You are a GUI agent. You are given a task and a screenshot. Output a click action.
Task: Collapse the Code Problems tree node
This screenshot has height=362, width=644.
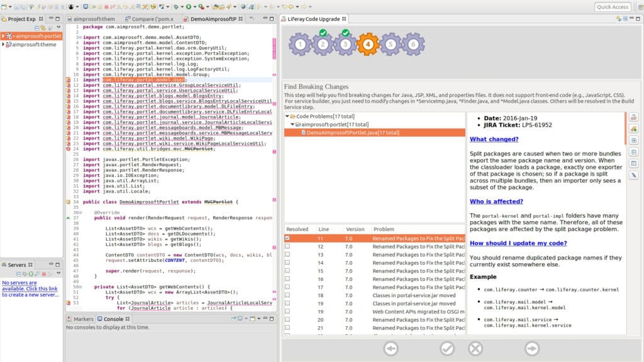click(287, 116)
